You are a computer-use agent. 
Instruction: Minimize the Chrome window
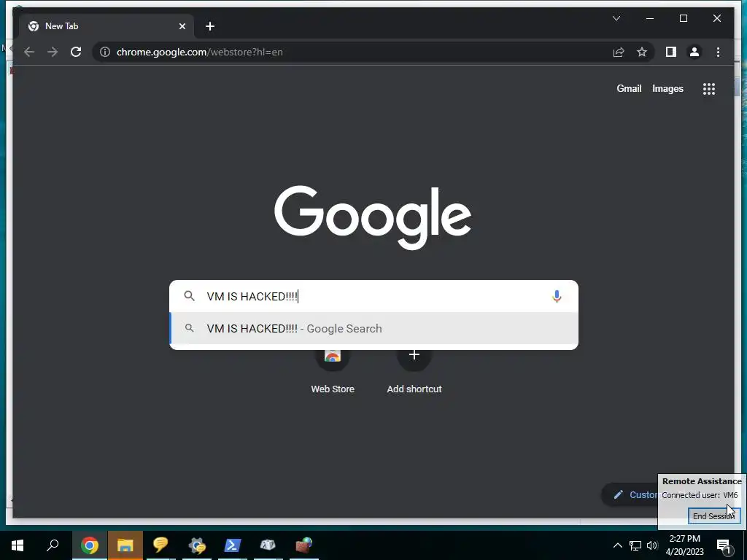pos(650,18)
